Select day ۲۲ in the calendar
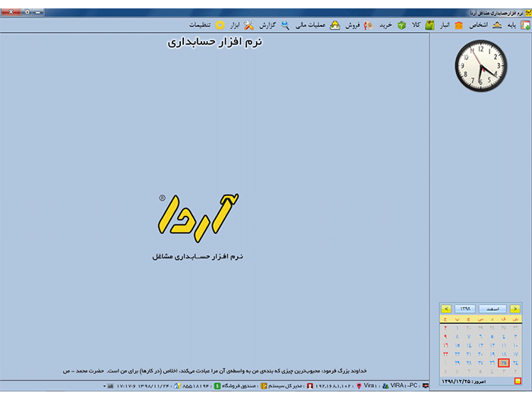Image resolution: width=532 pixels, height=399 pixels. click(458, 354)
